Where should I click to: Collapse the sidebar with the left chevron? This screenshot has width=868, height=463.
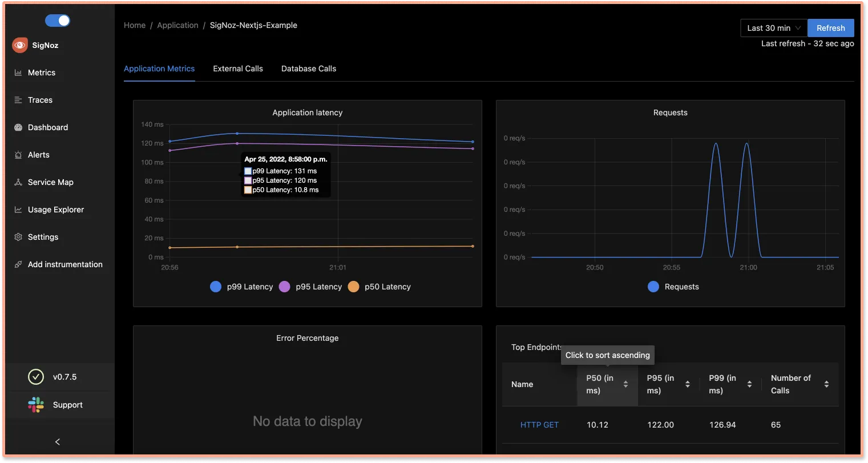57,442
